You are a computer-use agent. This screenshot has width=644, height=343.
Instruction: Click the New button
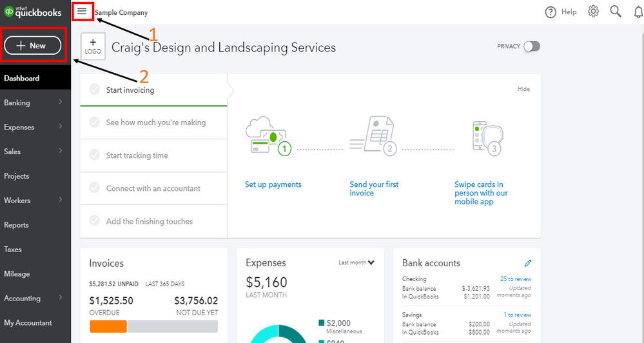point(33,46)
